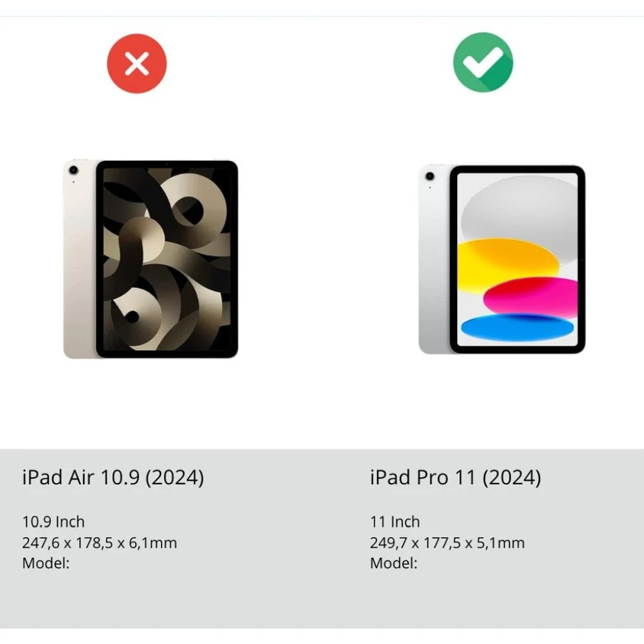Click the "iPad Air 10.9 (2024)" heading
644x644 pixels.
coord(113,477)
